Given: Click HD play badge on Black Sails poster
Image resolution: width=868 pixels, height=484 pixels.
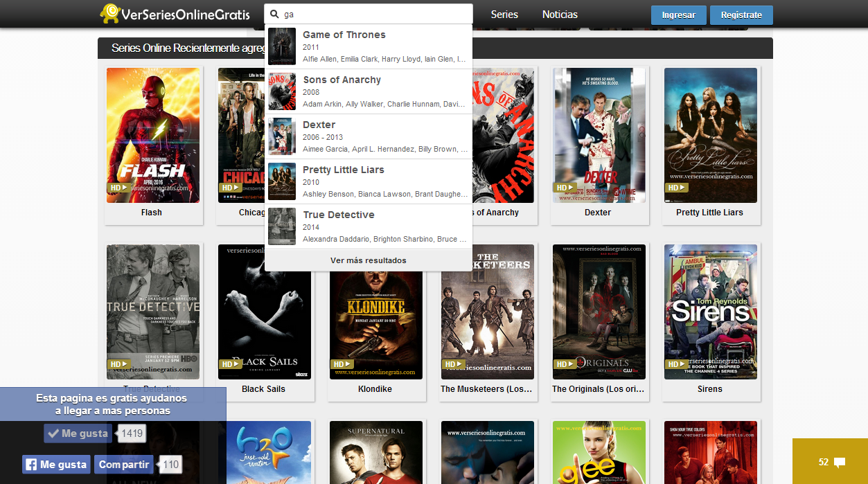Looking at the screenshot, I should [x=230, y=364].
